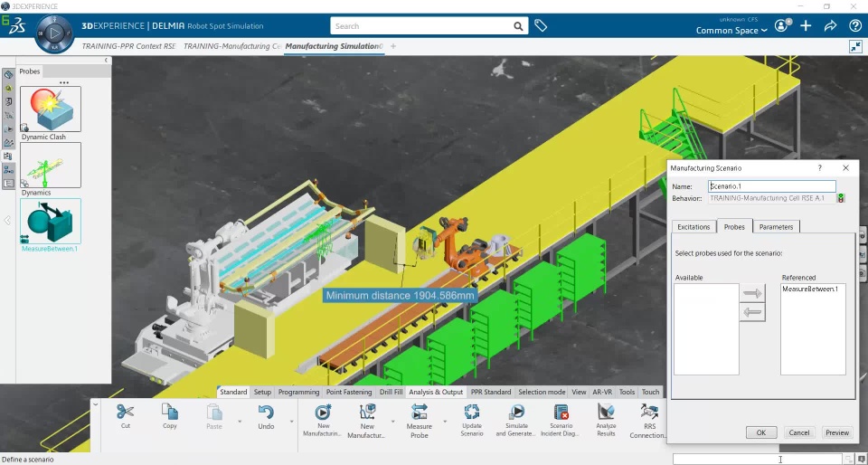Select the Dynamic Clash probe thumbnail
Viewport: 868px width, 465px height.
coord(51,109)
